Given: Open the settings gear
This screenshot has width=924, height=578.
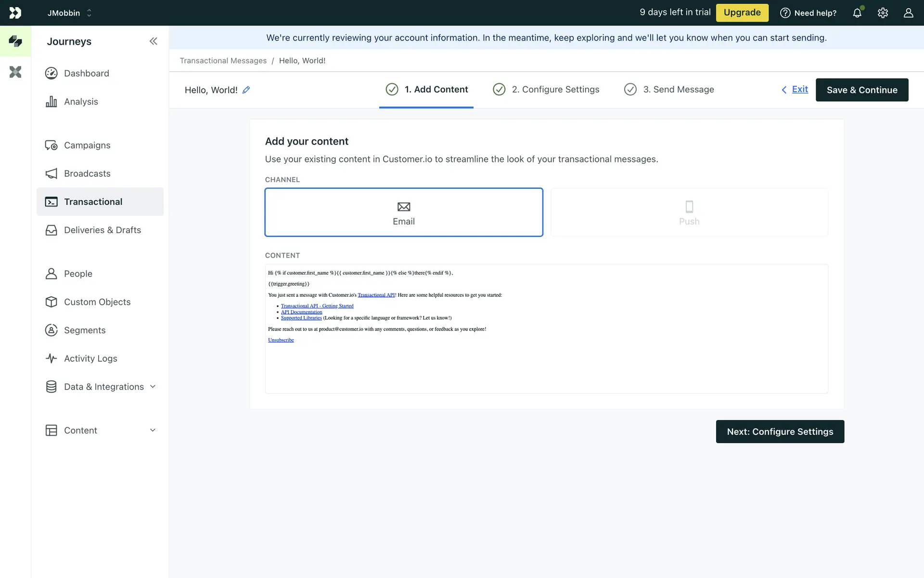Looking at the screenshot, I should tap(883, 13).
